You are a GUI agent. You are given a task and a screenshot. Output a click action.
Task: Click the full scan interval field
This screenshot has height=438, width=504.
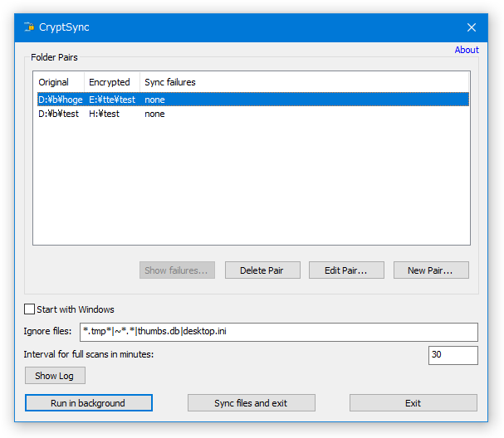click(x=453, y=355)
